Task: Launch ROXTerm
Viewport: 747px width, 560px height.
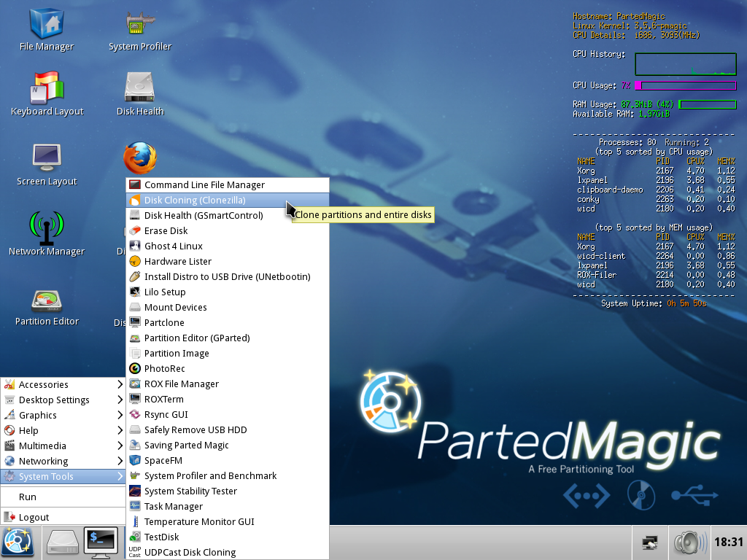Action: (x=228, y=399)
